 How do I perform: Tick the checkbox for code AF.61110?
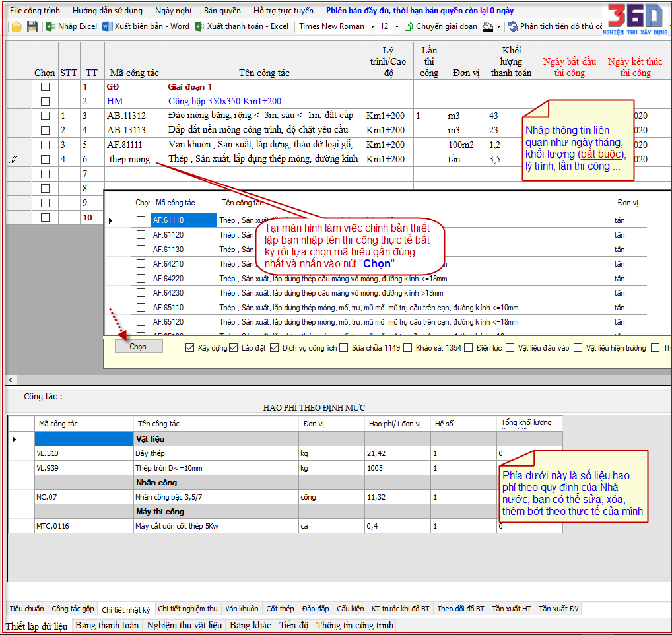point(141,220)
